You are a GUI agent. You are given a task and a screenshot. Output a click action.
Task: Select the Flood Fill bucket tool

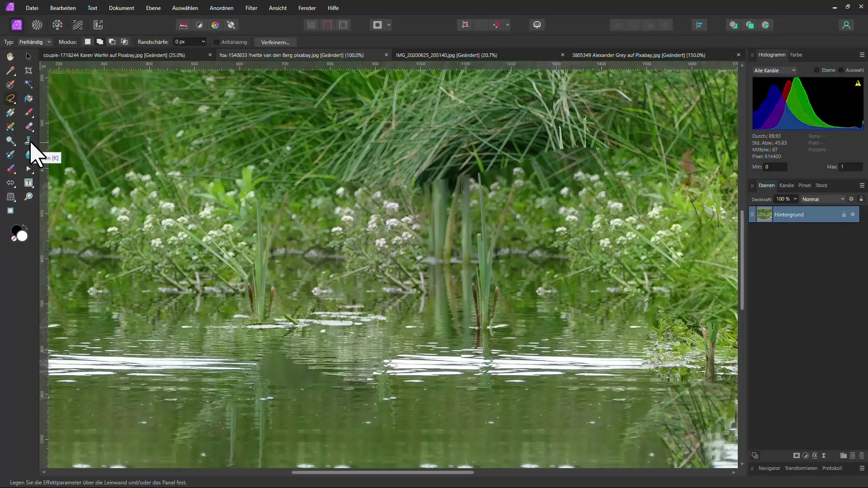point(28,99)
